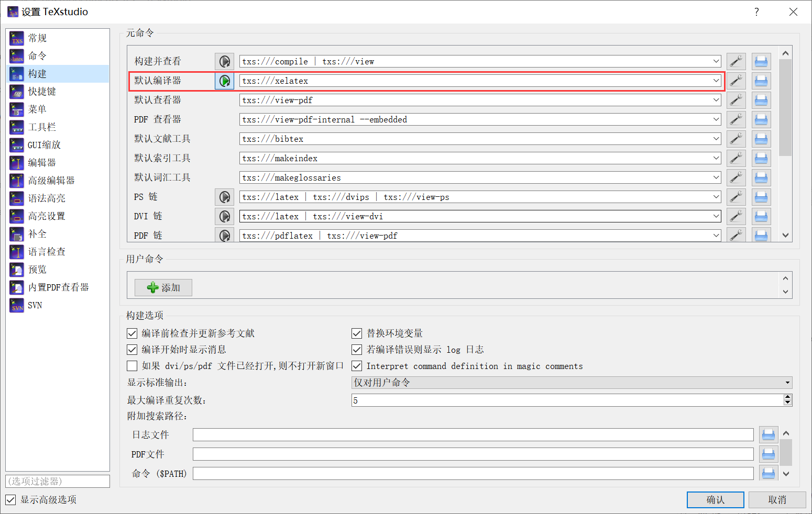Toggle 编译前检查并更新参考文献 checkbox

pyautogui.click(x=132, y=333)
